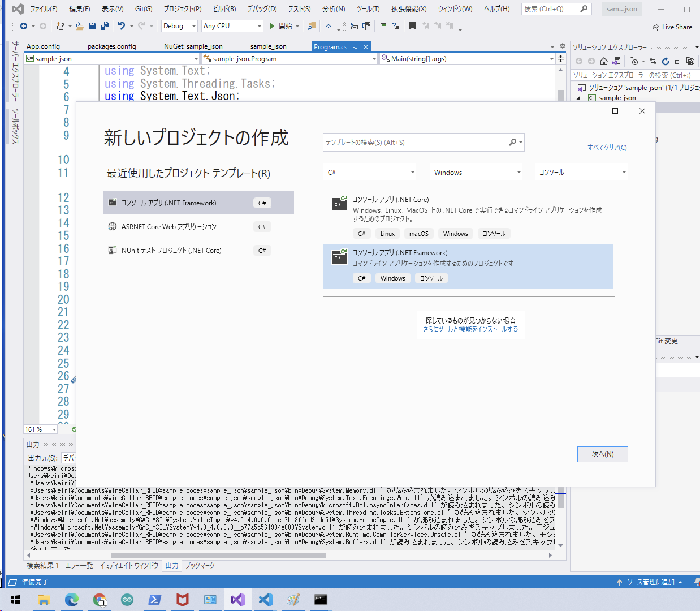
Task: Toggle the macOS filter tag
Action: (419, 233)
